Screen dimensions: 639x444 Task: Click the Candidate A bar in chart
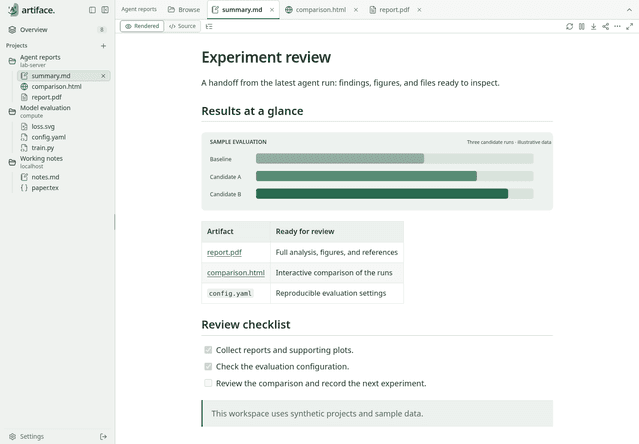point(366,176)
